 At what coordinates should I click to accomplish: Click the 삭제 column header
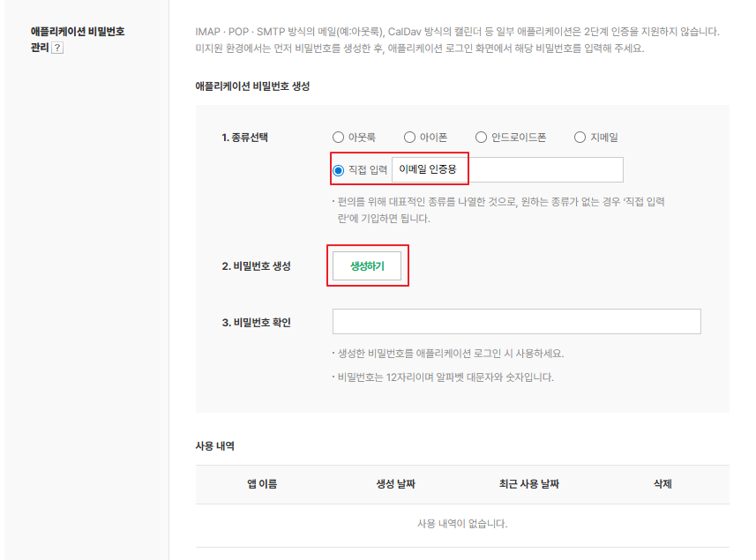(662, 484)
